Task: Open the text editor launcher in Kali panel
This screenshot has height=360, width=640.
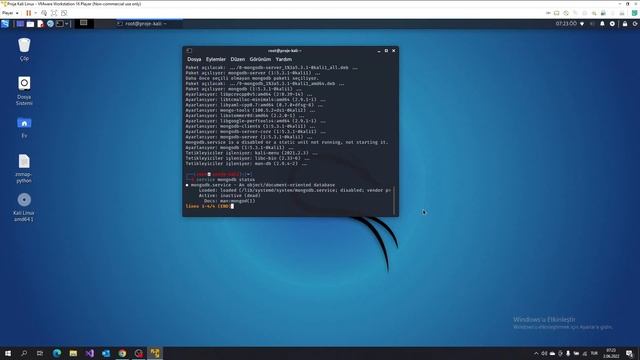Action: point(40,24)
